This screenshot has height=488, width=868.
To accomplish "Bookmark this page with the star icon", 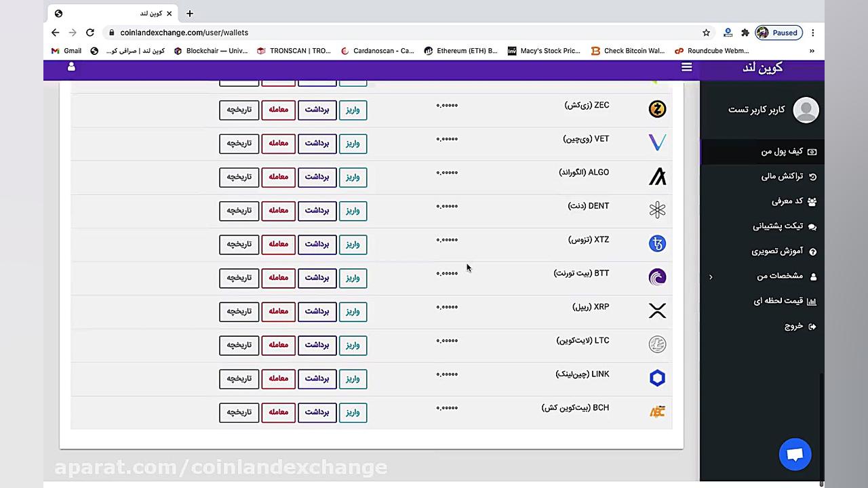I will (x=706, y=33).
